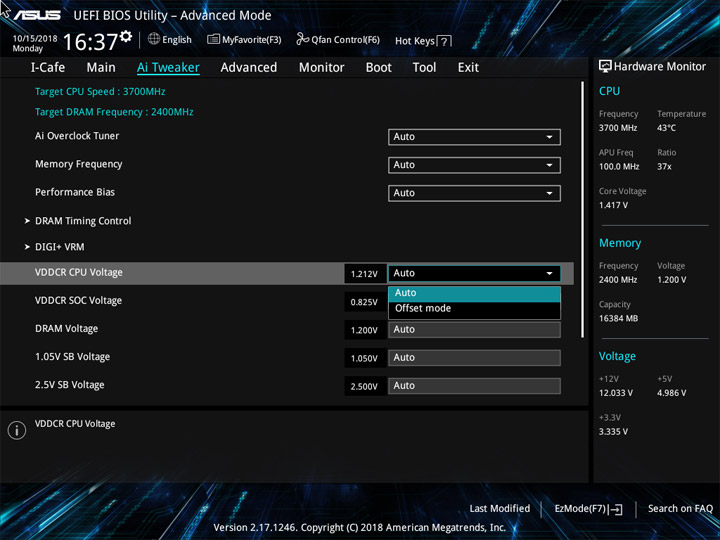The image size is (720, 540).
Task: Open Performance Bias dropdown
Action: (x=474, y=193)
